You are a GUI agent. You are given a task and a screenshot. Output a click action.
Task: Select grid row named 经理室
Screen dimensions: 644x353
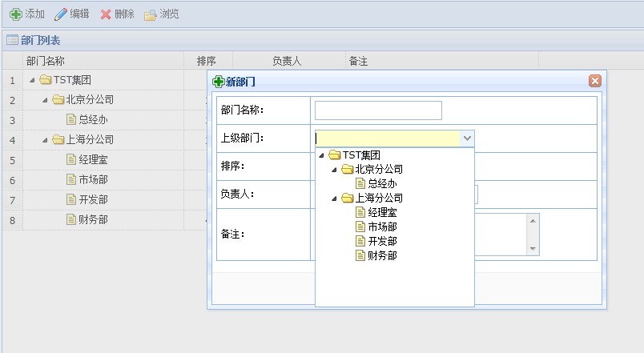point(93,159)
